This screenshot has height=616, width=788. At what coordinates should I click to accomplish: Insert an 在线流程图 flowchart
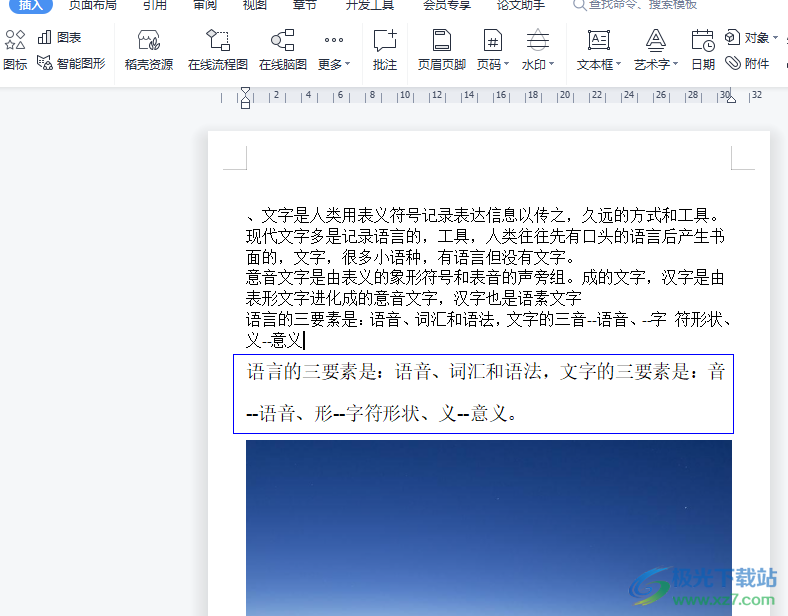pyautogui.click(x=218, y=50)
